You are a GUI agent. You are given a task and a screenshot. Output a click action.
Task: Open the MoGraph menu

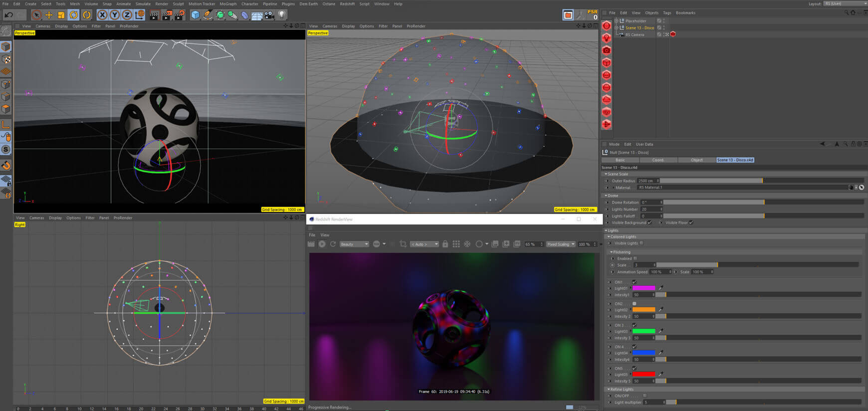228,3
